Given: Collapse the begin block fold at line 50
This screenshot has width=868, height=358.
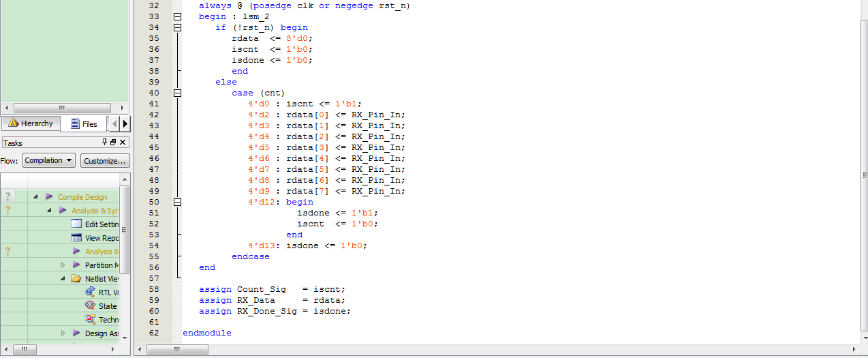Looking at the screenshot, I should click(x=178, y=202).
